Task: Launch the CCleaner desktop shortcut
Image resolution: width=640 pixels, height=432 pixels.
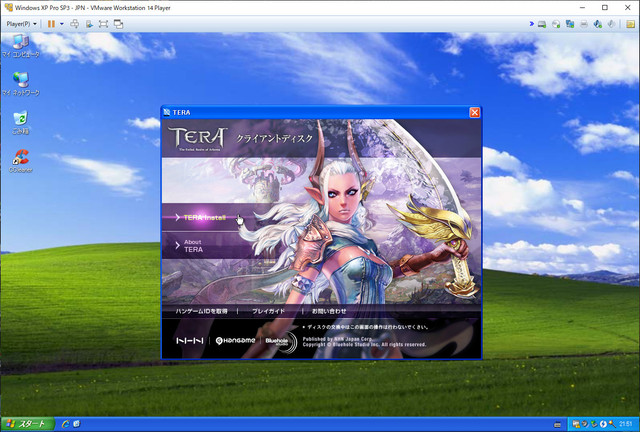Action: point(20,161)
